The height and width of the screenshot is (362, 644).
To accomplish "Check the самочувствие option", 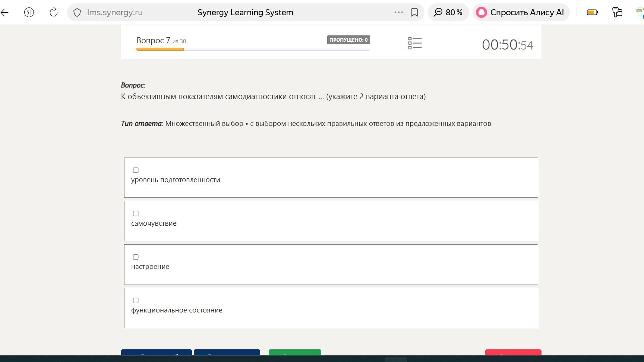I will pyautogui.click(x=136, y=213).
